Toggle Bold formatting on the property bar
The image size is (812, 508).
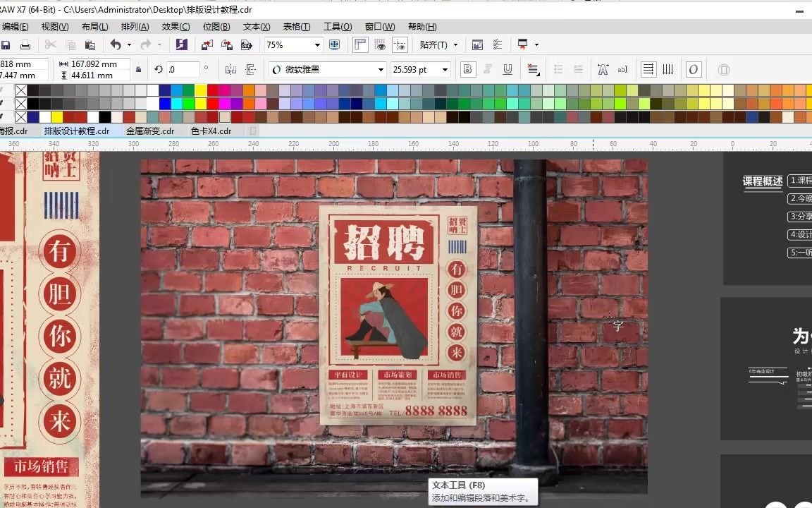[x=467, y=68]
